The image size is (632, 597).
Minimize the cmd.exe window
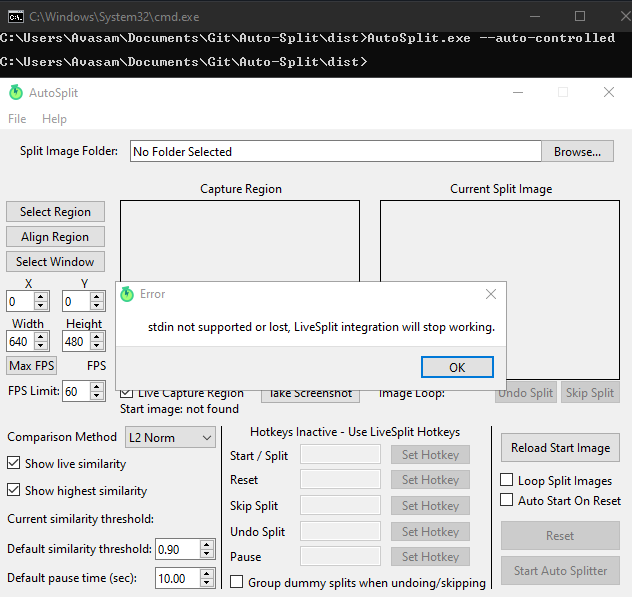535,17
